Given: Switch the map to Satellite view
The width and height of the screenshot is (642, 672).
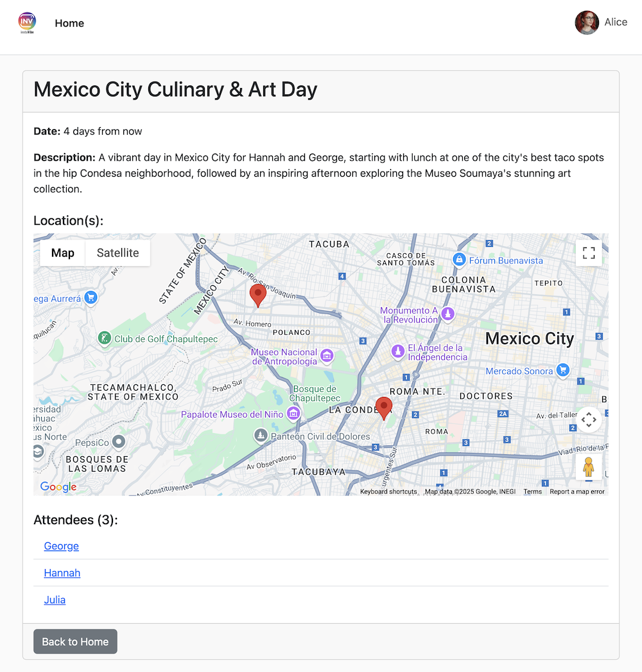Looking at the screenshot, I should pyautogui.click(x=117, y=253).
